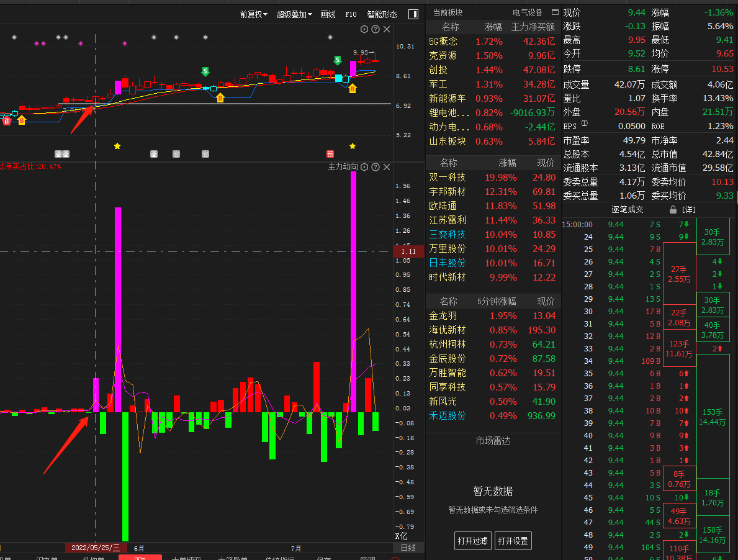Image resolution: width=738 pixels, height=560 pixels.
Task: Click the red 123手 11.61万 order block
Action: click(678, 349)
